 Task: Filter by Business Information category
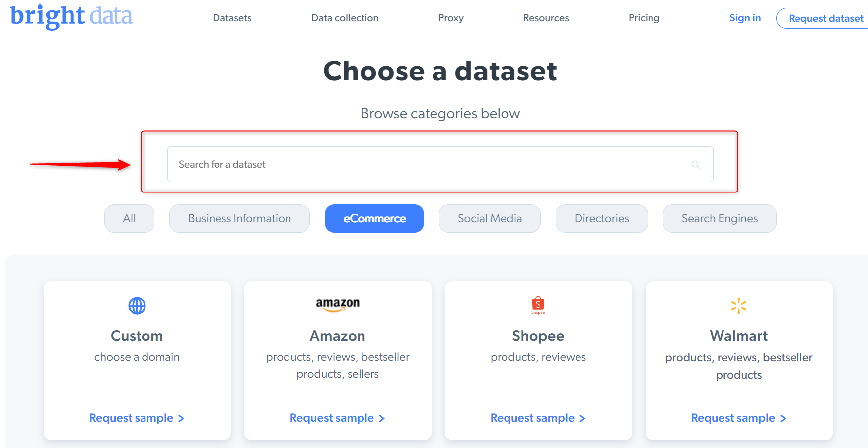coord(239,219)
